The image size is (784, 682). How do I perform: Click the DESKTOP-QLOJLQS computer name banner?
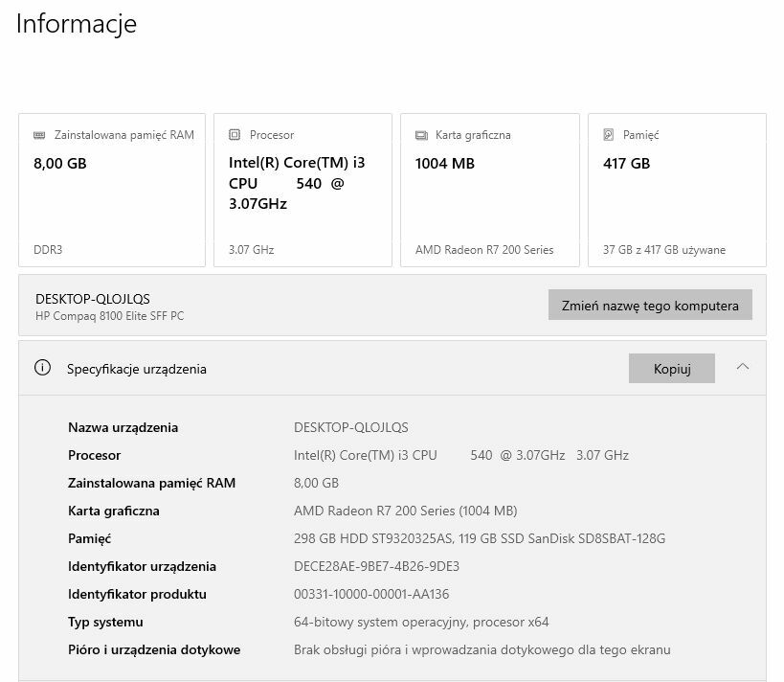pyautogui.click(x=92, y=299)
